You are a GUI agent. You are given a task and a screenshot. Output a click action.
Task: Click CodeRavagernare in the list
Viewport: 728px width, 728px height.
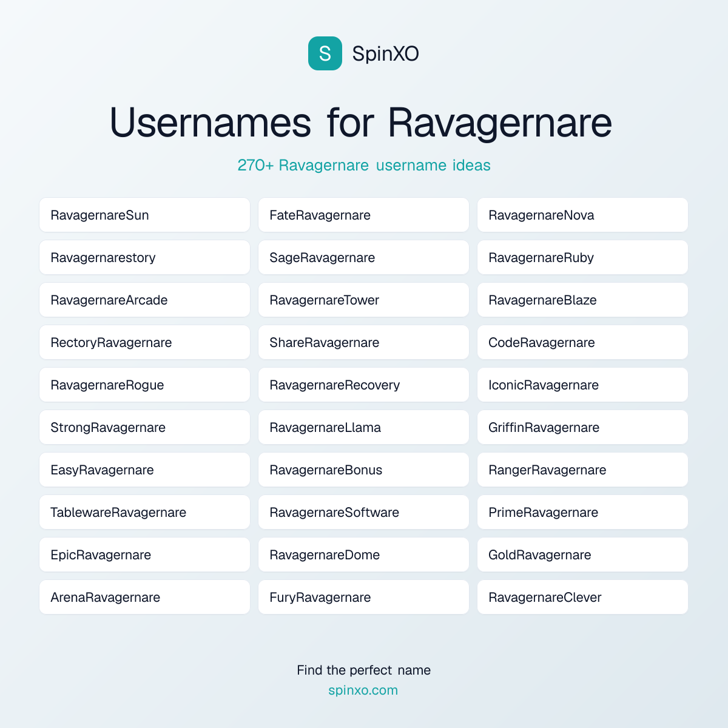point(582,342)
